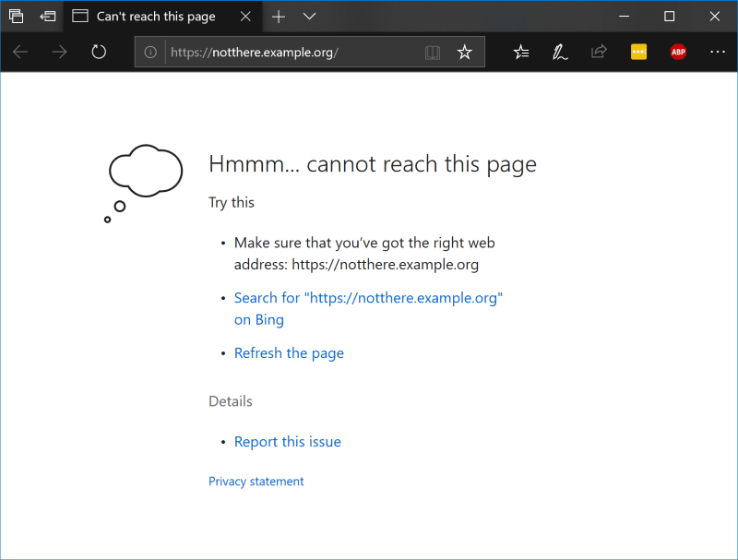Viewport: 738px width, 560px height.
Task: Show tab previews with the tabs icon
Action: click(16, 16)
